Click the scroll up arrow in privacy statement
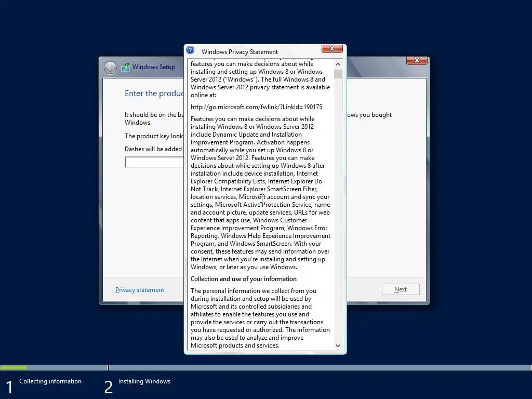Screen dimensions: 532x399 [x=338, y=64]
